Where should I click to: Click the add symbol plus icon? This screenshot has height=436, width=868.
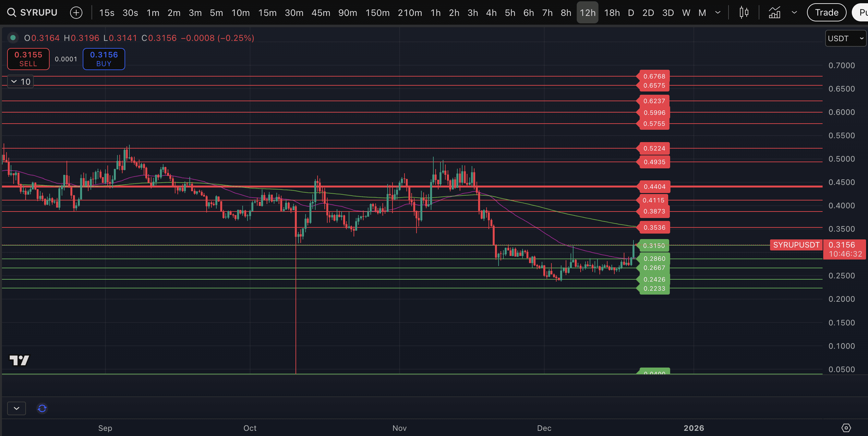pyautogui.click(x=76, y=13)
